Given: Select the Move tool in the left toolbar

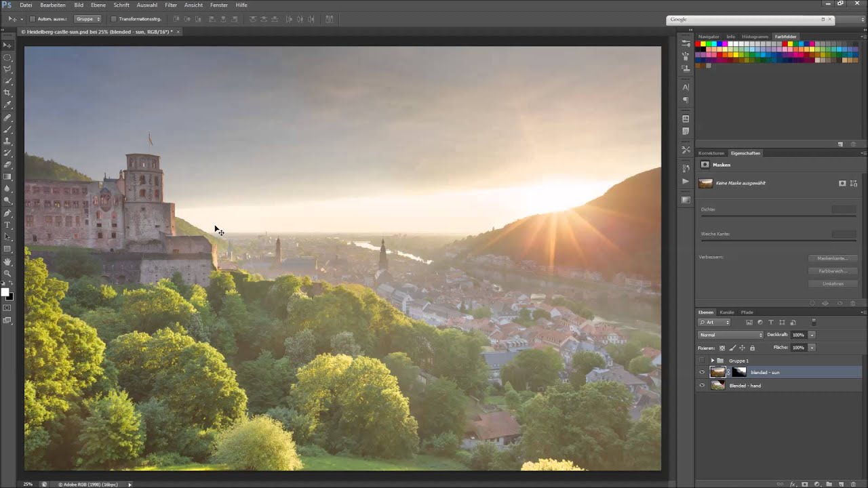Looking at the screenshot, I should (x=7, y=45).
